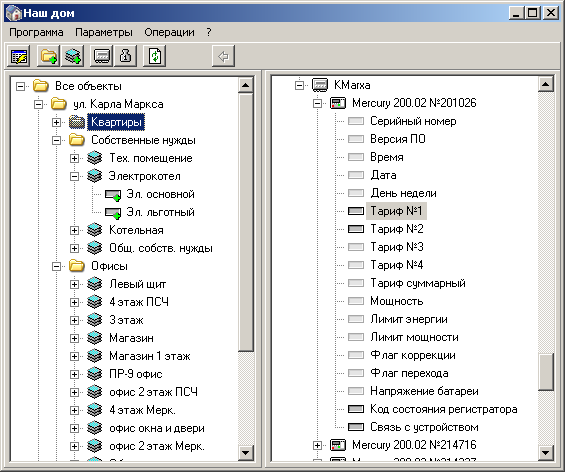Screen dimensions: 565x472
Task: Select the Серийный номер parameter
Action: [413, 121]
